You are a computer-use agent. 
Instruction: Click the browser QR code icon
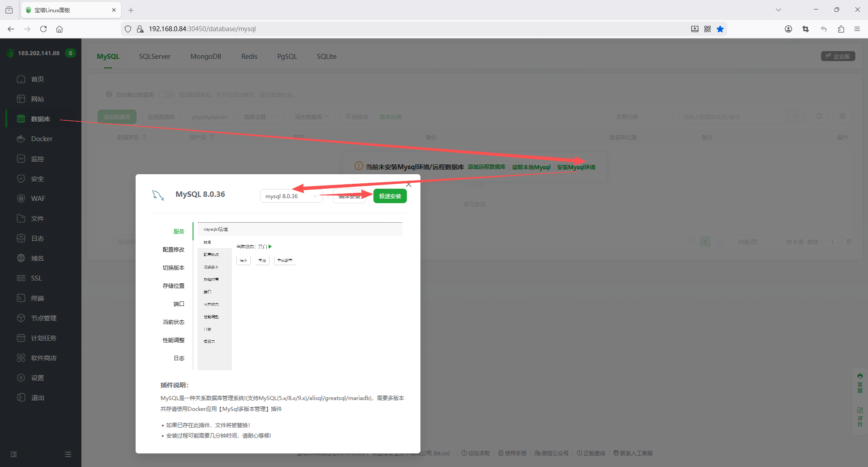coord(708,29)
